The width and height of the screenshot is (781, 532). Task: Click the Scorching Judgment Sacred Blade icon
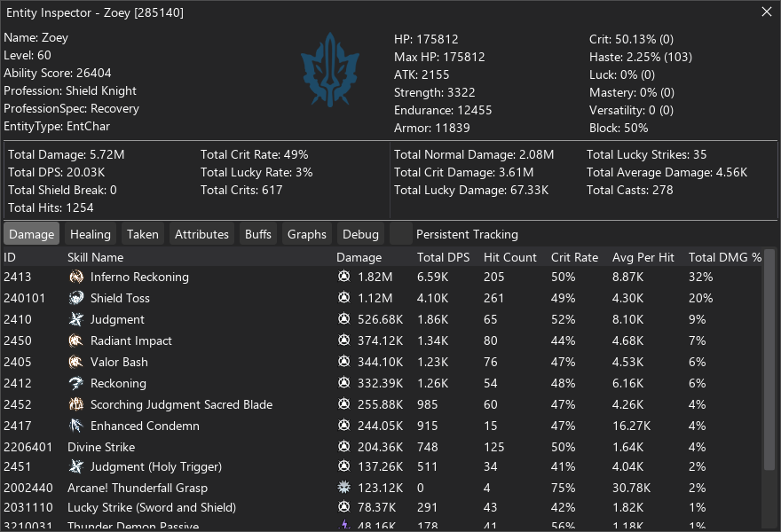click(75, 404)
